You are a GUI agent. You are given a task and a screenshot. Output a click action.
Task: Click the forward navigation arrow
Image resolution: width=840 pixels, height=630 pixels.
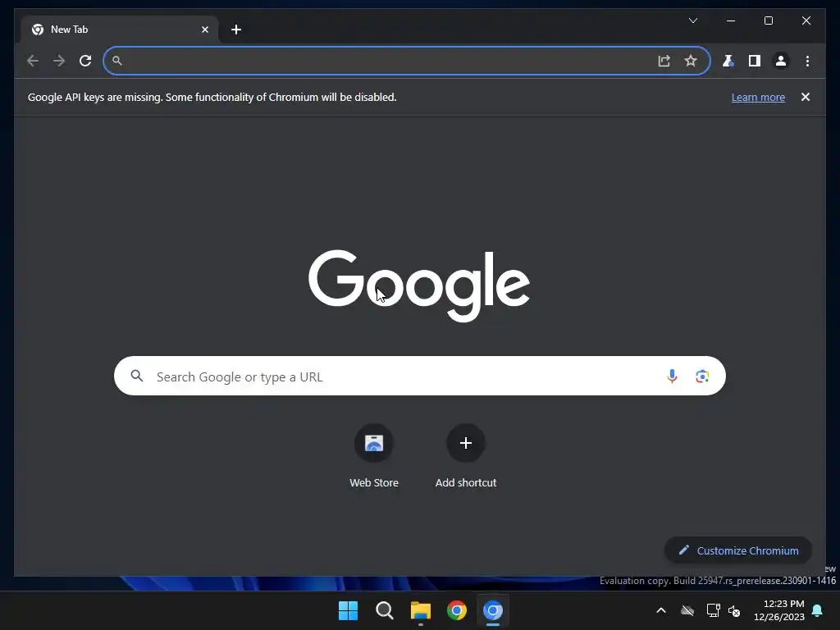(x=59, y=61)
